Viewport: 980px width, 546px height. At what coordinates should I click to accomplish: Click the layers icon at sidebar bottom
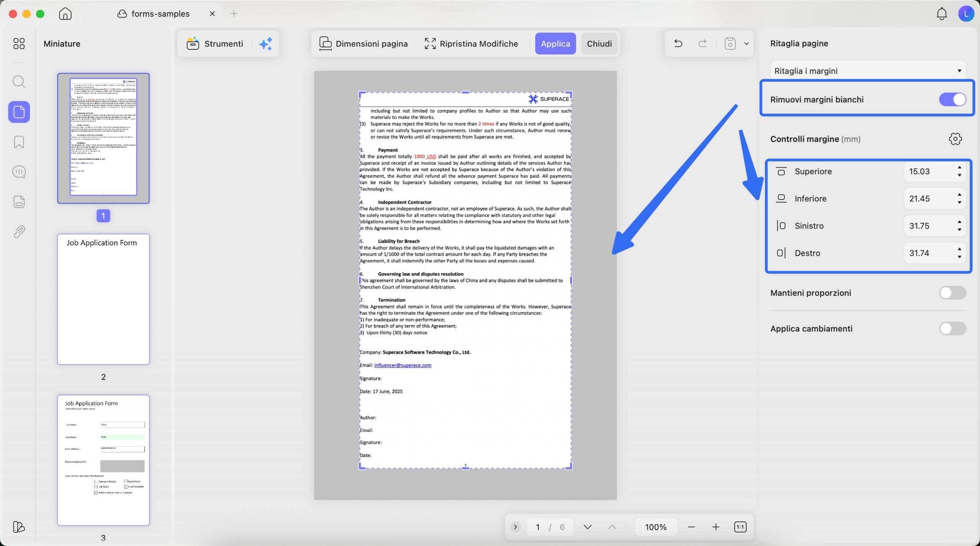(19, 527)
